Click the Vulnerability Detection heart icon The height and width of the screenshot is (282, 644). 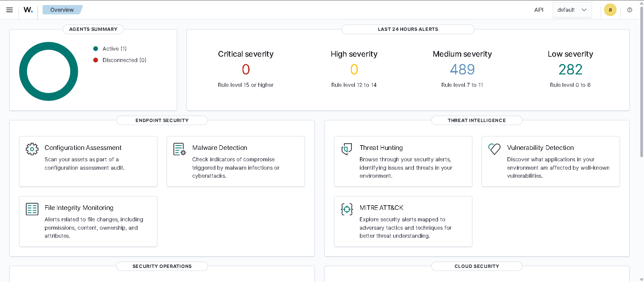pyautogui.click(x=494, y=149)
